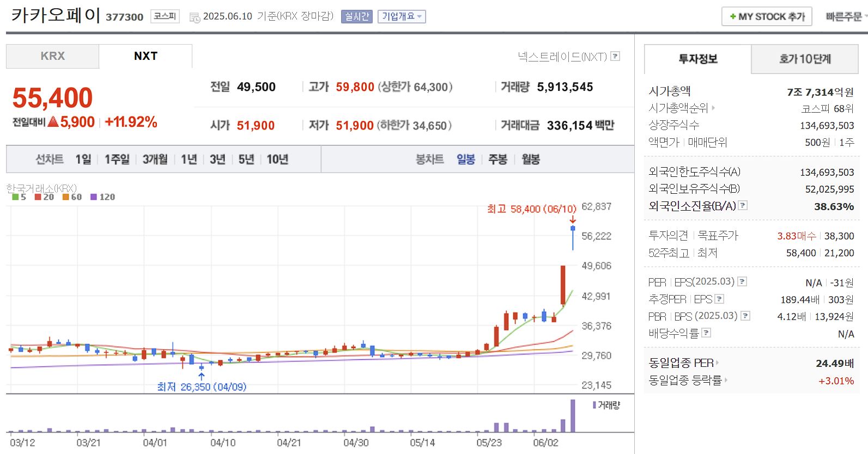This screenshot has height=454, width=868.
Task: Switch to the NXT tab
Action: pyautogui.click(x=145, y=56)
